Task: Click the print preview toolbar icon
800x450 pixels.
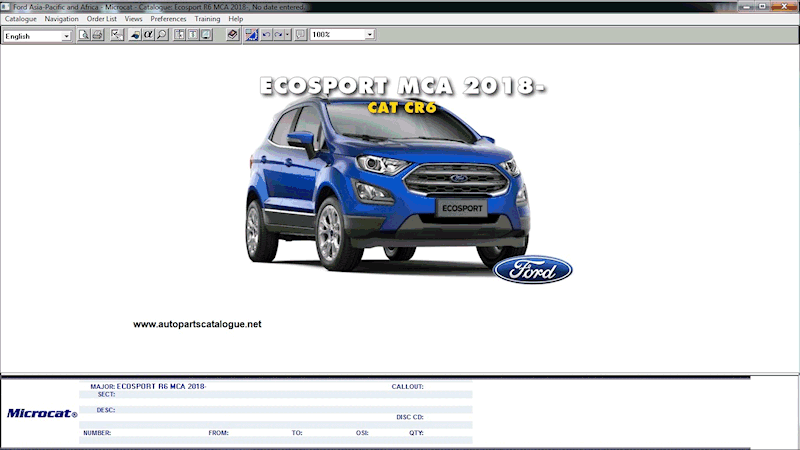Action: tap(84, 35)
